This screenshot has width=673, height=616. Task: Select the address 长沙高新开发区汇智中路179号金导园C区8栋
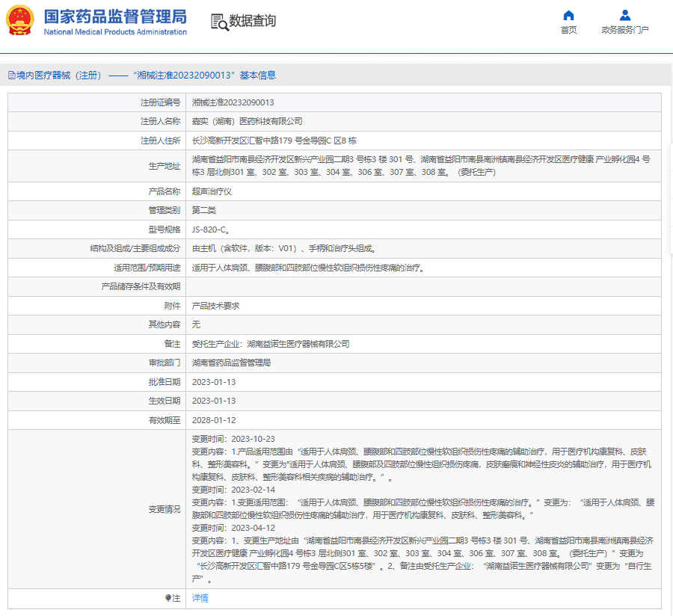(274, 141)
